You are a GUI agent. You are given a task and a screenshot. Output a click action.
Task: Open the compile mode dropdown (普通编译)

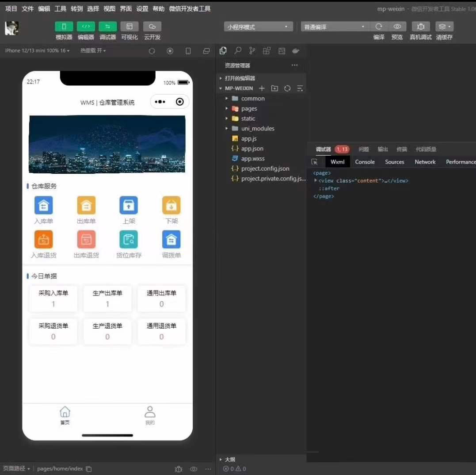point(335,27)
